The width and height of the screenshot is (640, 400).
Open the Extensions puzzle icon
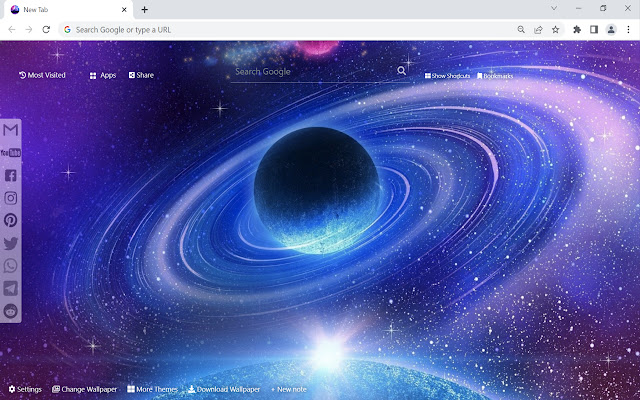577,29
